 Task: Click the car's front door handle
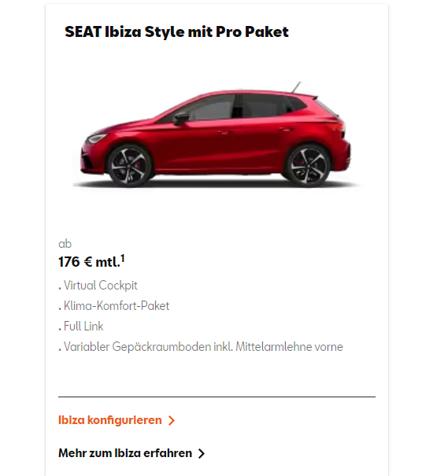[x=223, y=132]
